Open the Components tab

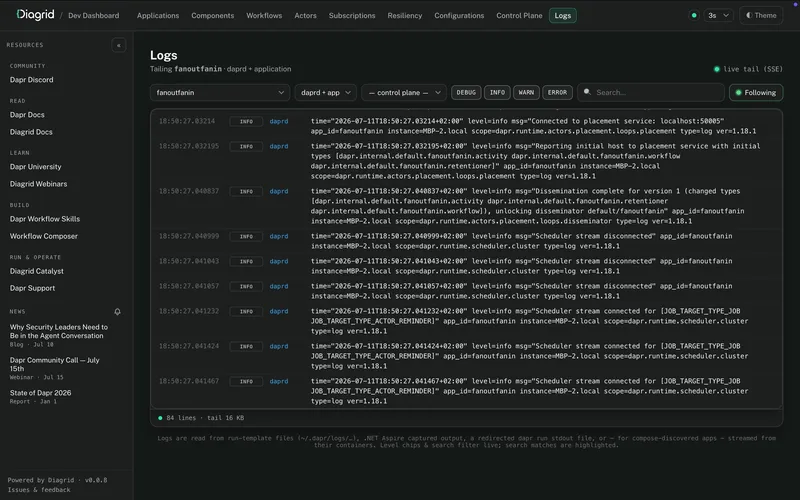[213, 15]
